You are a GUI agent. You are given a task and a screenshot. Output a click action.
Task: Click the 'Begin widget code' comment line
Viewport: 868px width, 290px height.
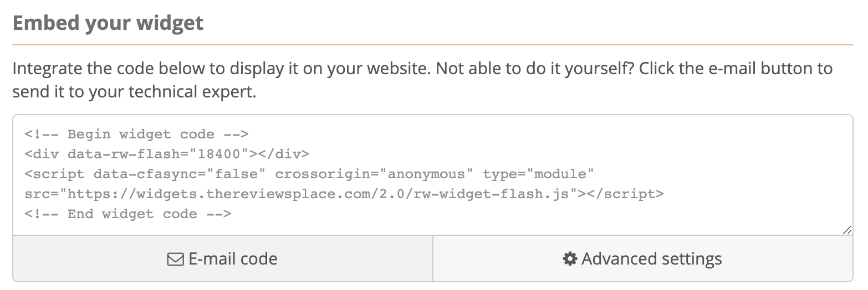[136, 134]
